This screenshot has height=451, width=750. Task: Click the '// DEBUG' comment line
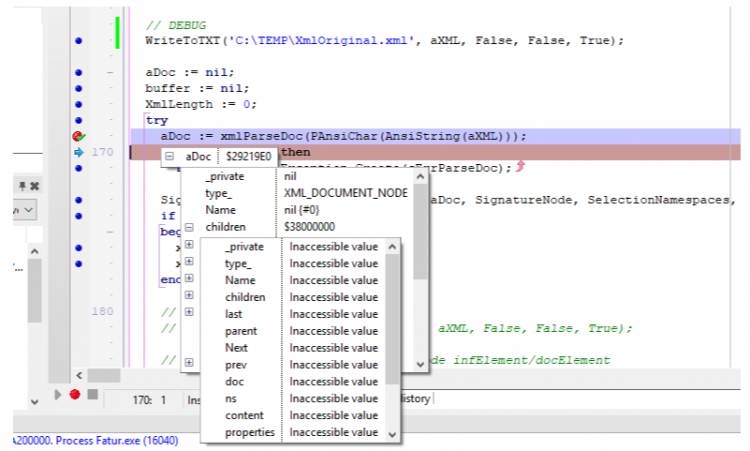click(x=176, y=25)
